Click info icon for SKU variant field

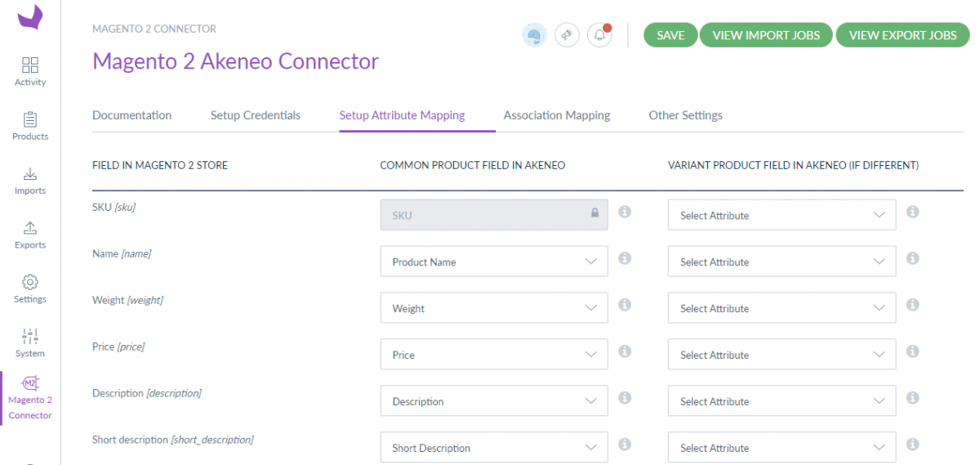(x=913, y=212)
